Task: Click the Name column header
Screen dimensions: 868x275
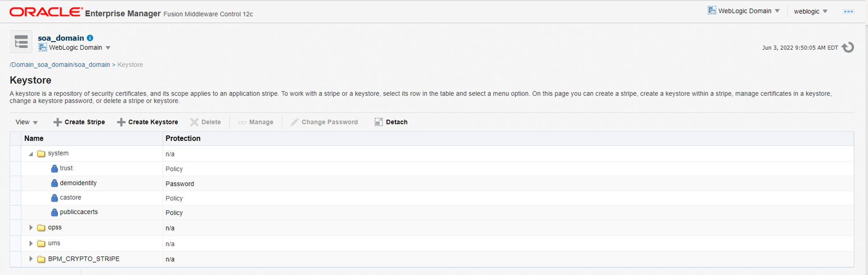Action: tap(92, 139)
